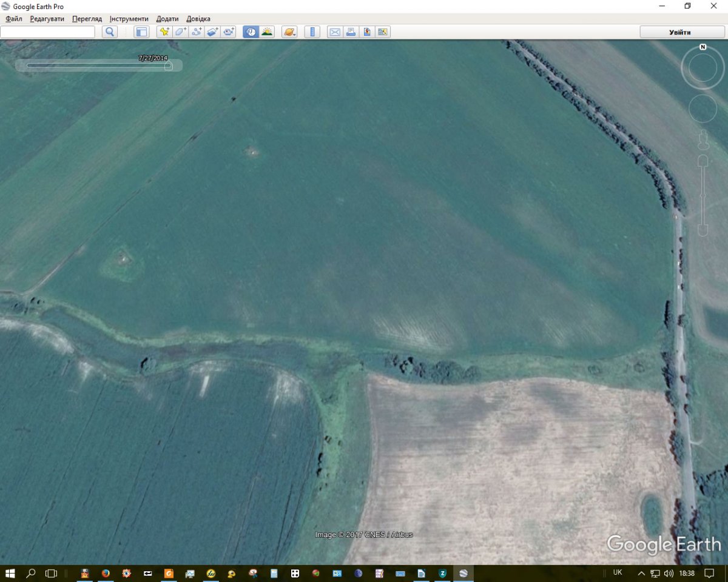Click the N north compass marker
Viewport: 728px width, 582px height.
click(703, 47)
